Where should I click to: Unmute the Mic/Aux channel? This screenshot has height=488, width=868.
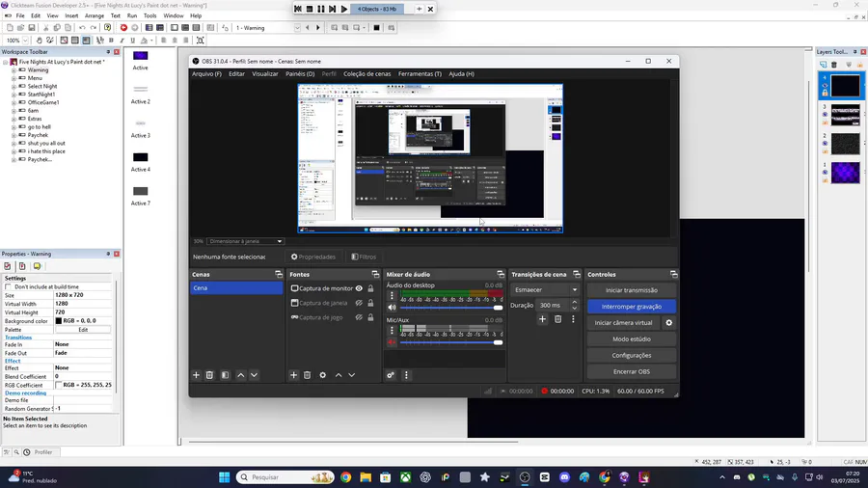[392, 342]
